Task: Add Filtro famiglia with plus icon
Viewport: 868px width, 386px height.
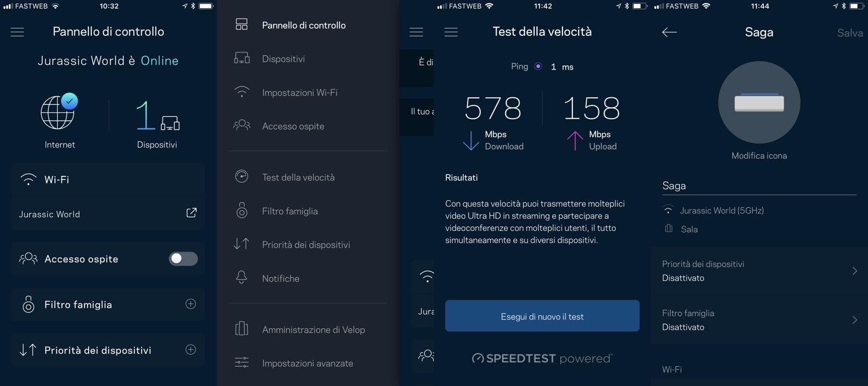Action: pos(190,304)
